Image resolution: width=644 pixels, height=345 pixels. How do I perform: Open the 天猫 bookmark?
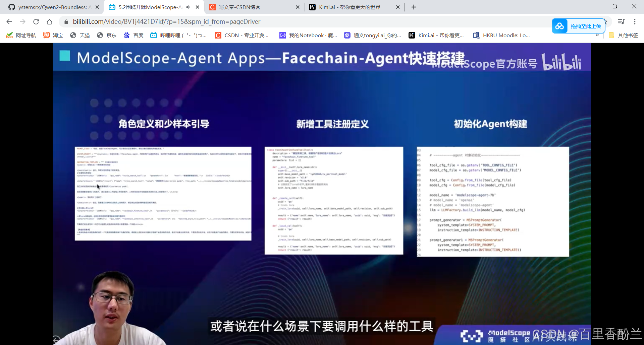point(80,35)
